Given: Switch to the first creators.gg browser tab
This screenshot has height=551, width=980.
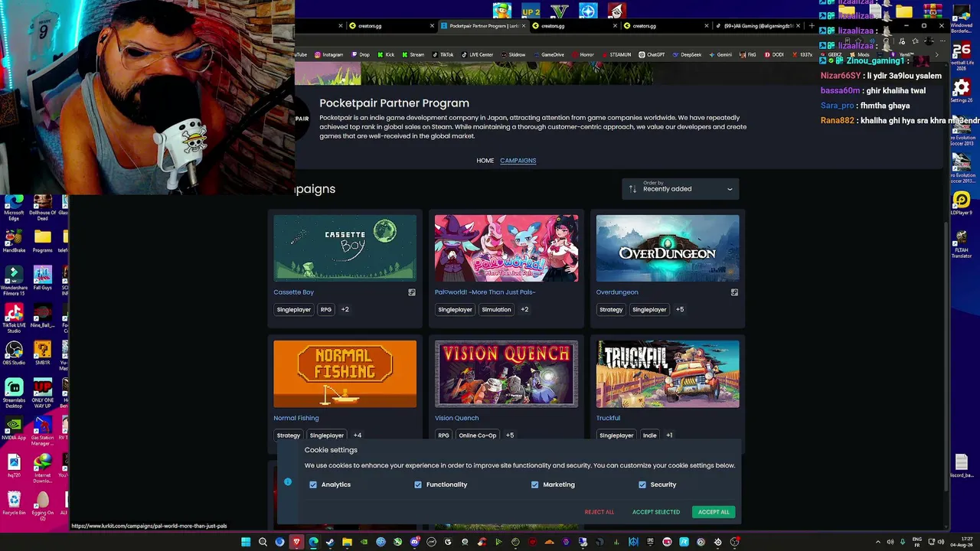Looking at the screenshot, I should point(390,26).
